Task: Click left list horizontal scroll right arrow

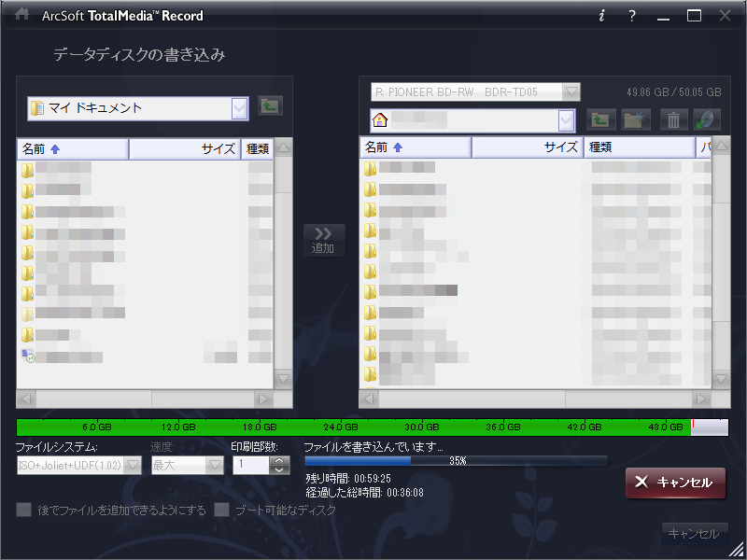Action: tap(263, 399)
